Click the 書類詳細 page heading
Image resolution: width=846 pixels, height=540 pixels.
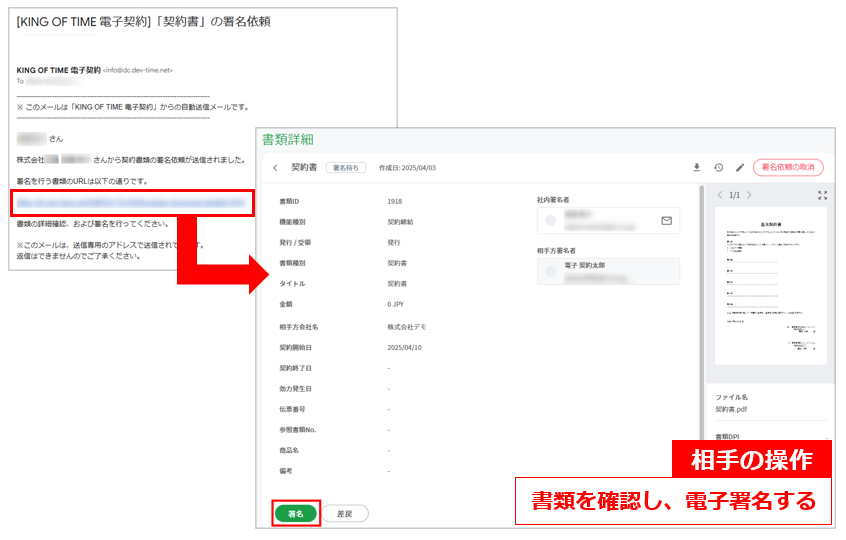pos(288,140)
